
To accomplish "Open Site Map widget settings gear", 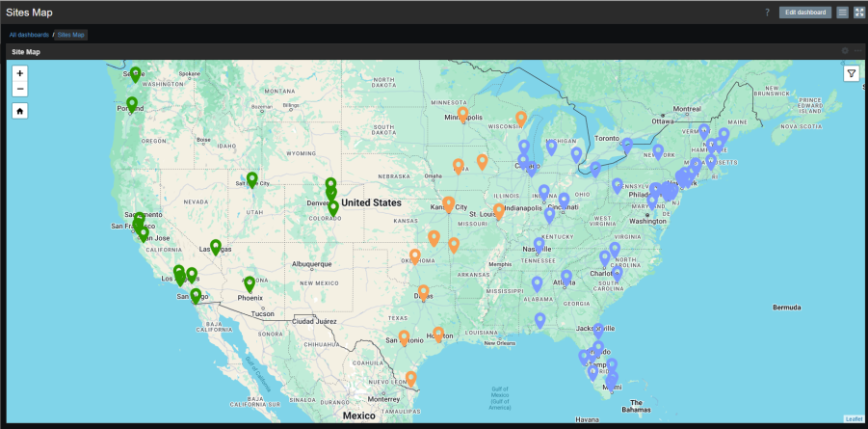I will pyautogui.click(x=845, y=51).
